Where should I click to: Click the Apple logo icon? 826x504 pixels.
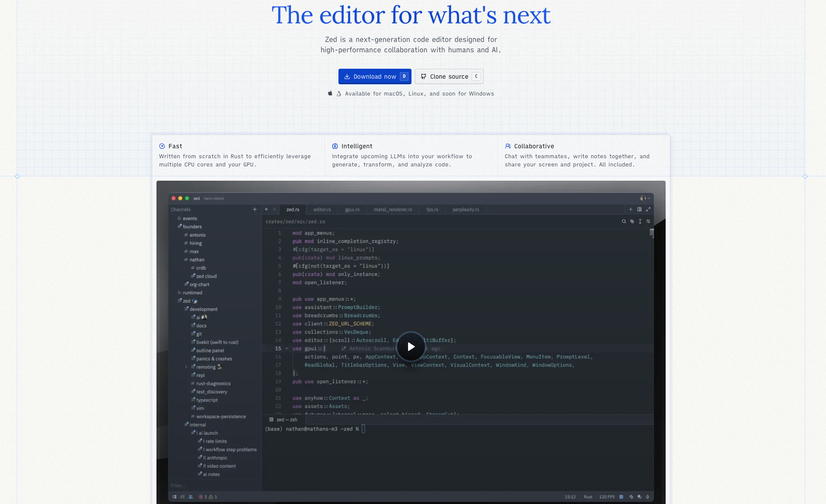click(330, 93)
